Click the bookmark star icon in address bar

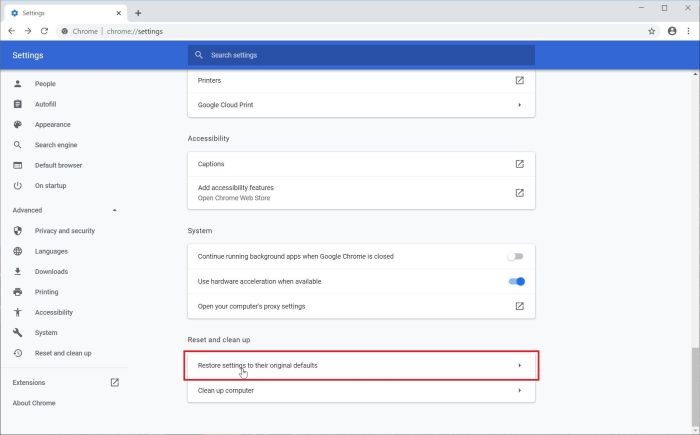point(651,31)
